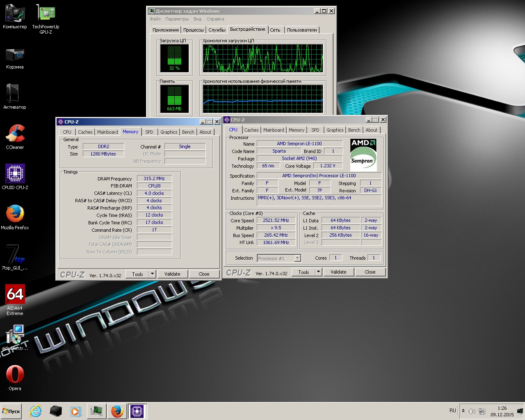Select Memory tab in right CPU-Z window

(x=297, y=130)
